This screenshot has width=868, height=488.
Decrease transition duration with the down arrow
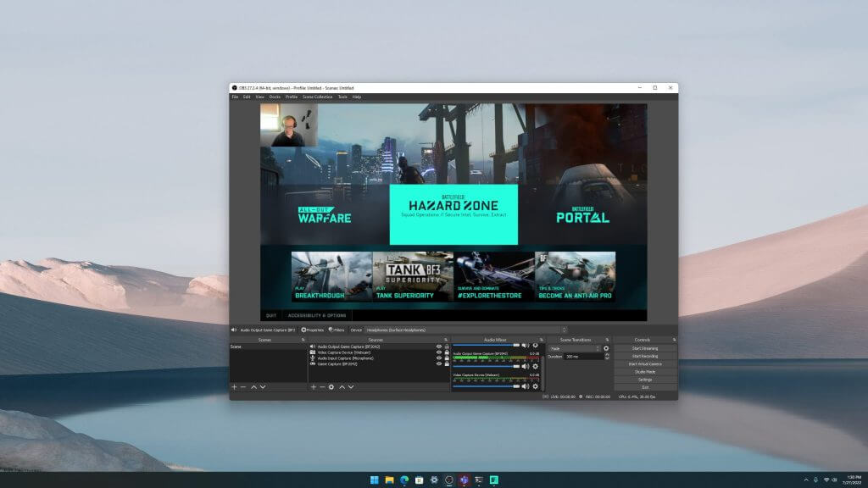[x=607, y=358]
